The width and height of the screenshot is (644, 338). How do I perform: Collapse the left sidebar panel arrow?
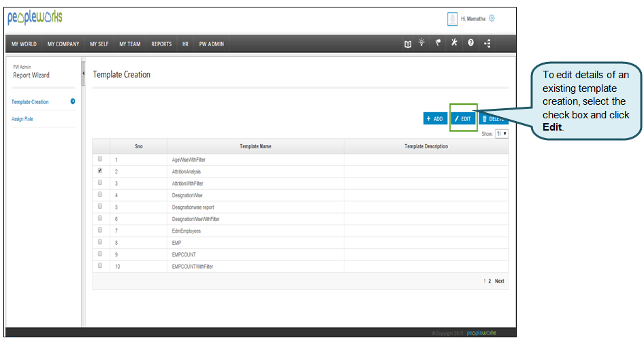83,73
